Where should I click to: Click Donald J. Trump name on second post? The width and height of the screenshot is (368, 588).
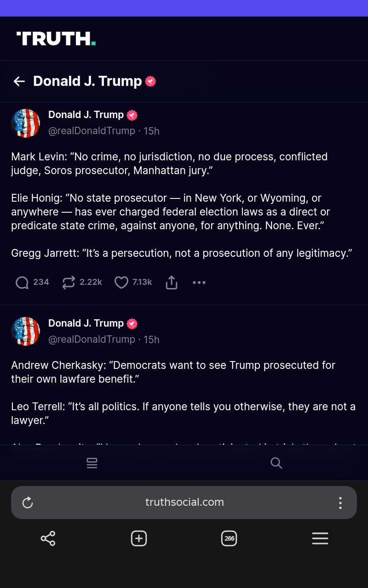[x=86, y=323]
